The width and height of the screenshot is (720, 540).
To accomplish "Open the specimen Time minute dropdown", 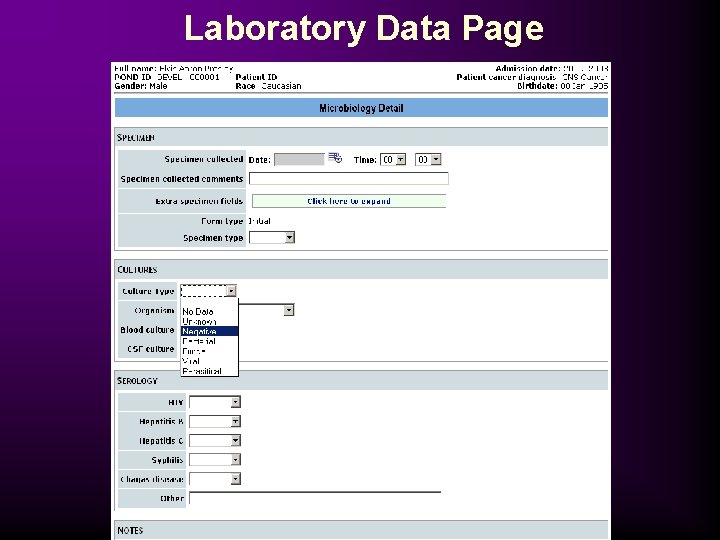I will [x=428, y=159].
